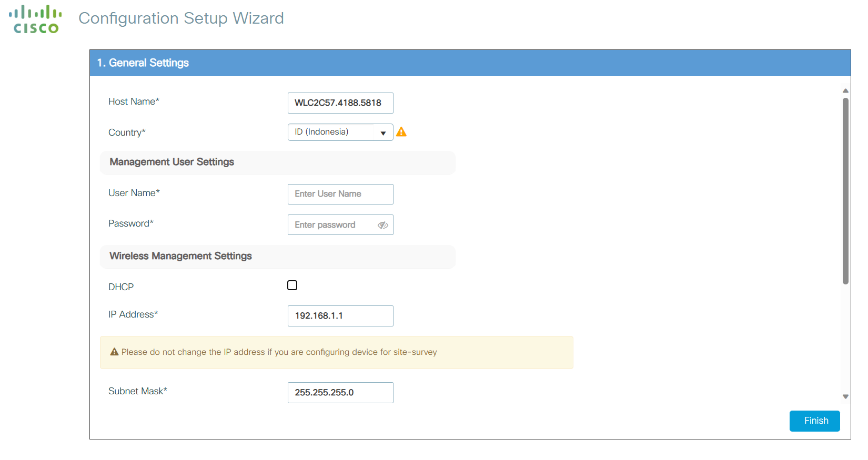
Task: Toggle password visibility eye icon
Action: (x=383, y=225)
